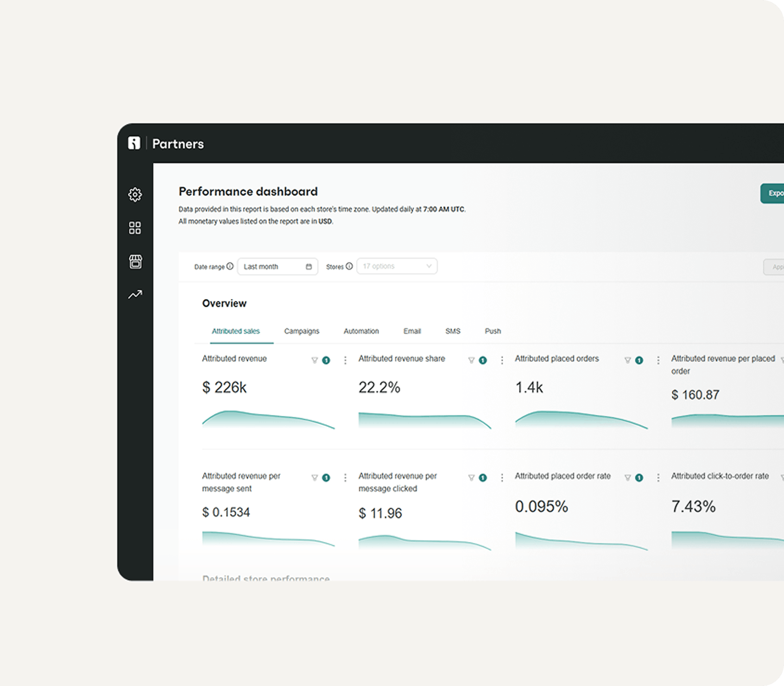Open settings via the sidebar gear icon

tap(135, 195)
